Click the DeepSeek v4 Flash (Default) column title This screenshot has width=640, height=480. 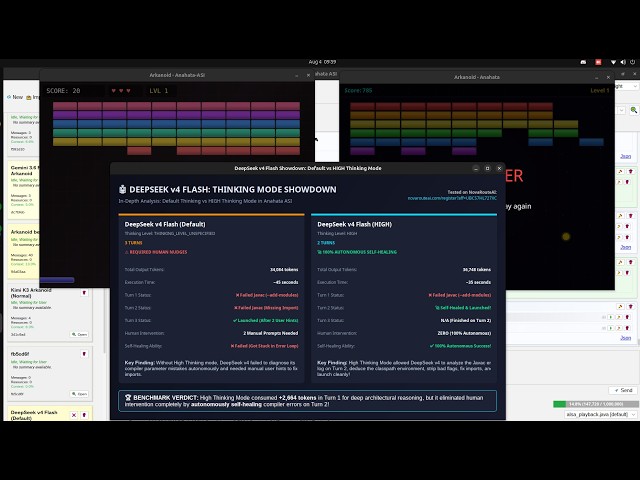[165, 224]
